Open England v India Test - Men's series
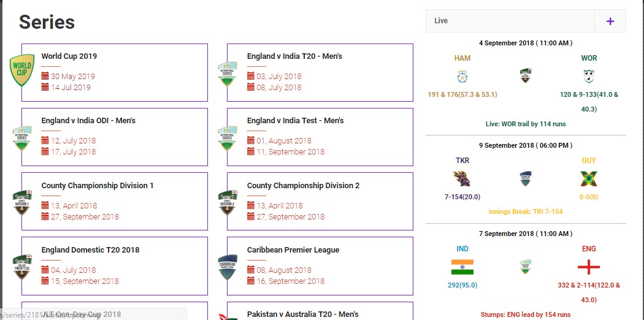 (295, 121)
